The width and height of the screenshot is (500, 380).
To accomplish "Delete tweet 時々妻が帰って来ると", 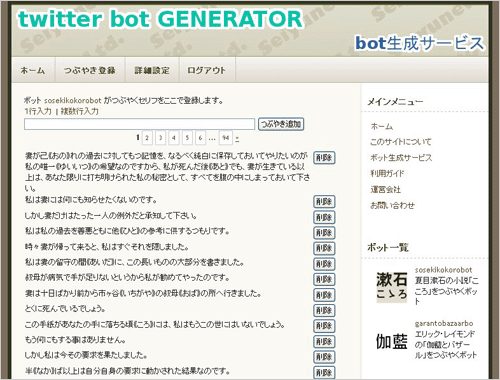I will (x=324, y=248).
